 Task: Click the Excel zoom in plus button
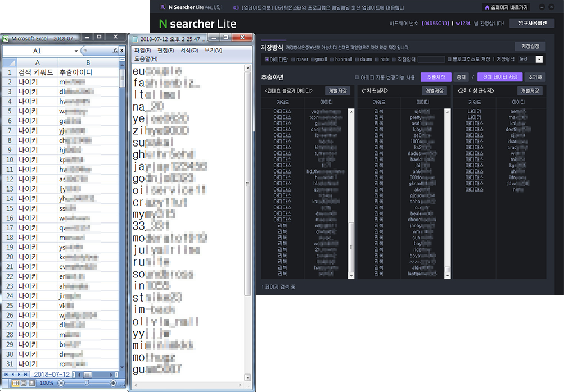(x=113, y=383)
